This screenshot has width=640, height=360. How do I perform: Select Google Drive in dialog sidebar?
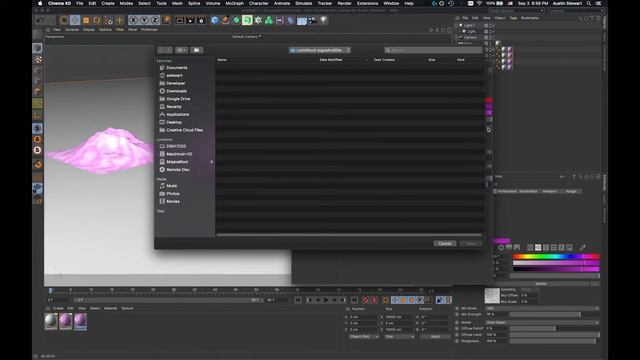coord(178,99)
